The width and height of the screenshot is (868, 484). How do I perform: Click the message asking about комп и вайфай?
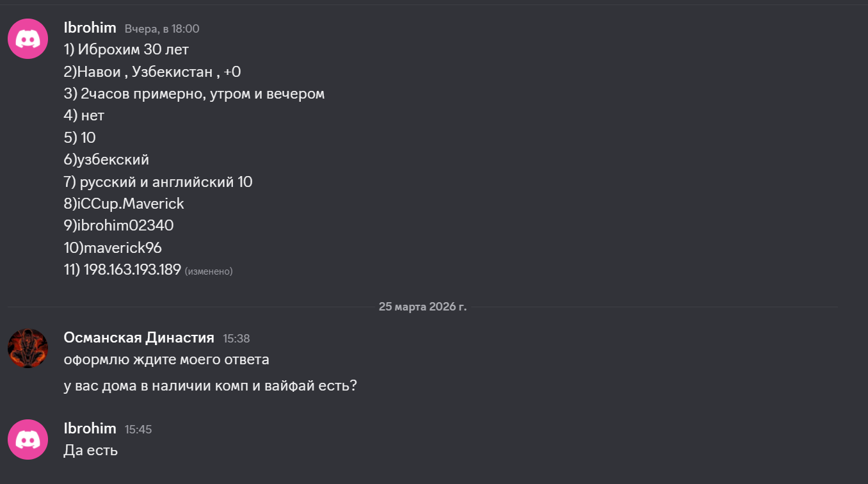pyautogui.click(x=210, y=386)
